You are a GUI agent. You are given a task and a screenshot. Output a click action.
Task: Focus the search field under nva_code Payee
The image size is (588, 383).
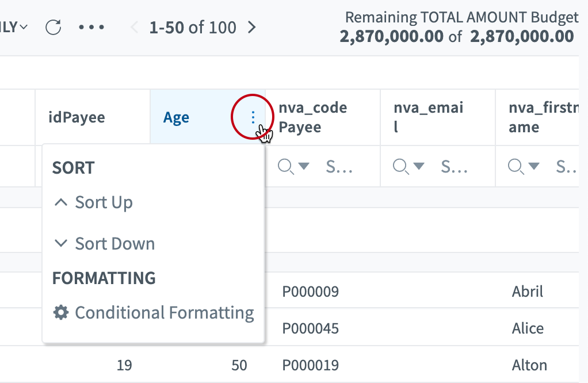pos(339,166)
